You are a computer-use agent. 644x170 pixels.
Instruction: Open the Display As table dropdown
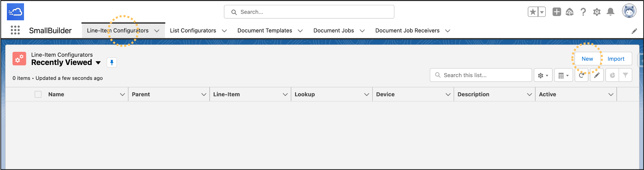coord(563,75)
